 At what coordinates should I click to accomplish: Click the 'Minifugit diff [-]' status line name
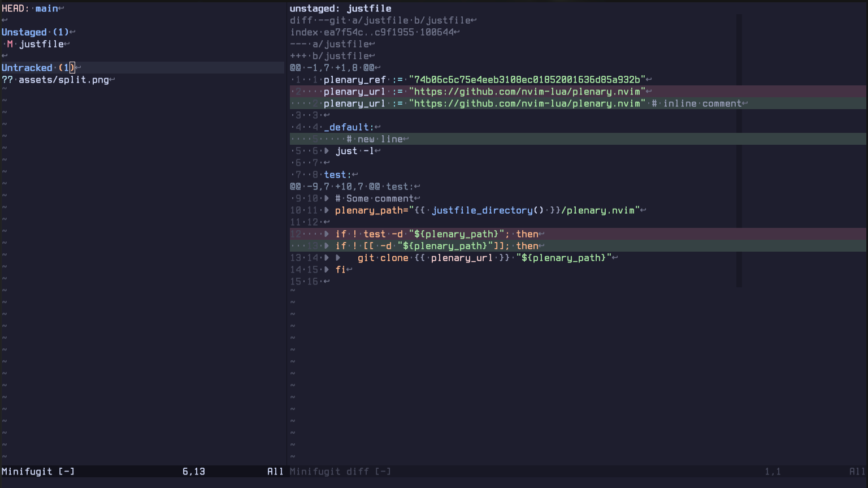click(340, 472)
